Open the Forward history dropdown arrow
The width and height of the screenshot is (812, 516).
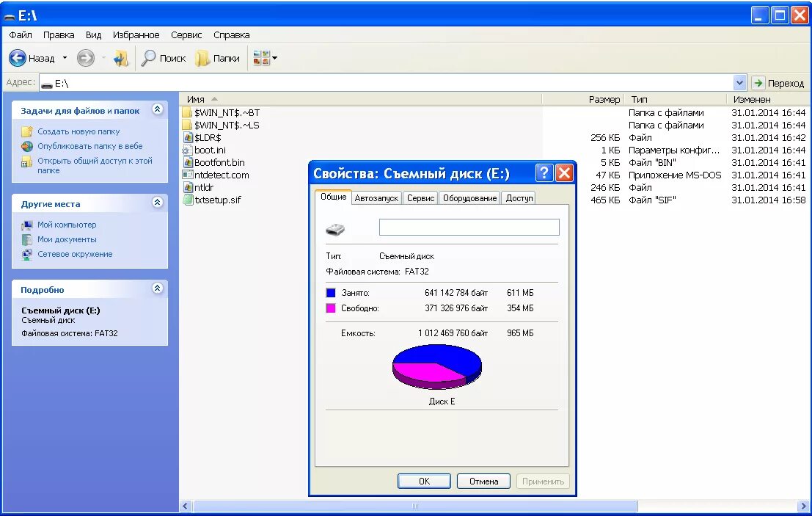pos(103,58)
